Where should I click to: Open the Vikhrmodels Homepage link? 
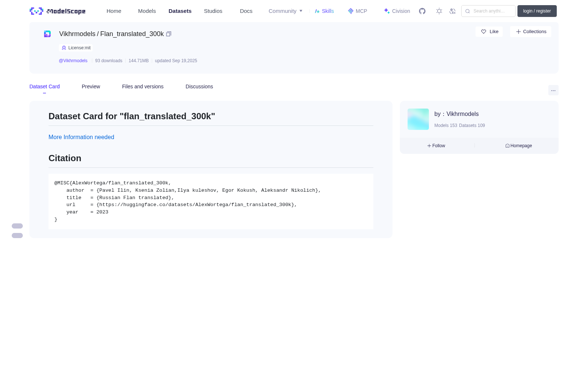519,146
